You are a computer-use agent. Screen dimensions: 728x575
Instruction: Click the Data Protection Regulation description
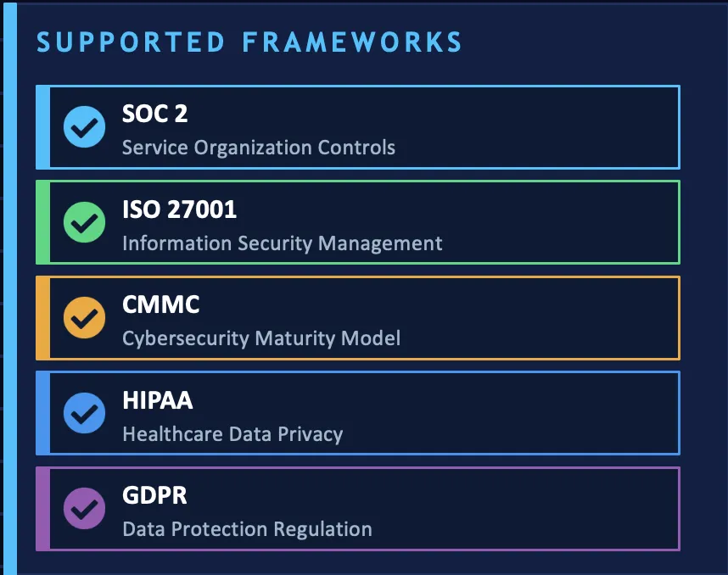click(247, 529)
